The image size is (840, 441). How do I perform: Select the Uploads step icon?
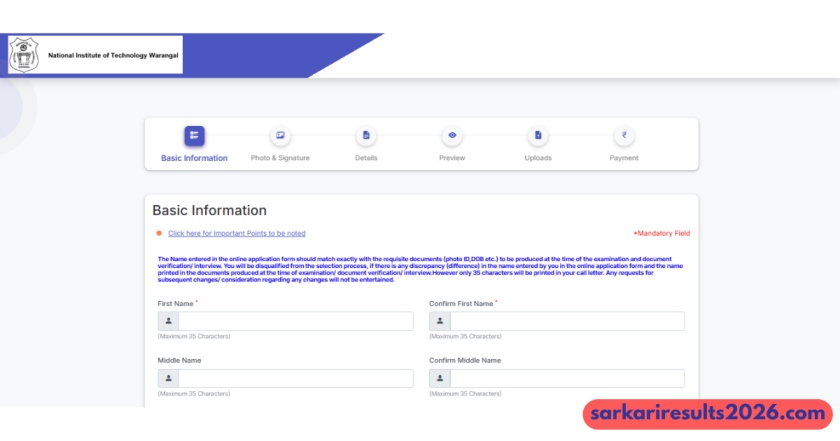tap(538, 136)
